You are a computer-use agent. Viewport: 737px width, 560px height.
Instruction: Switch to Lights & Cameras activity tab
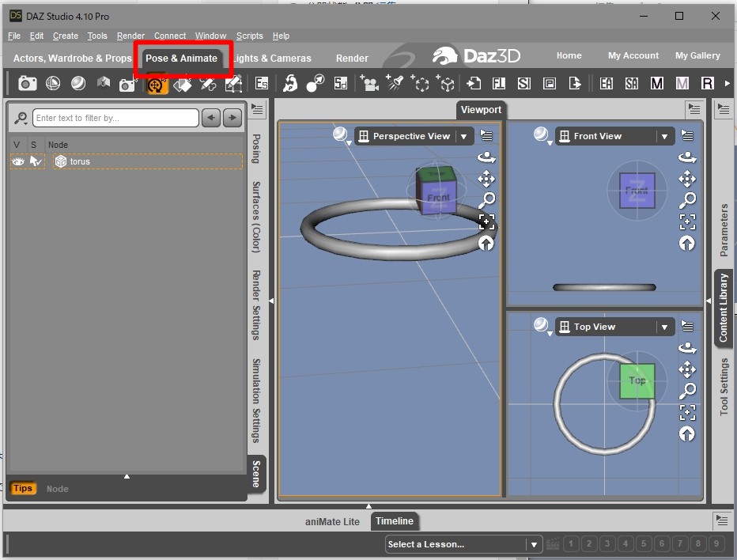(272, 59)
